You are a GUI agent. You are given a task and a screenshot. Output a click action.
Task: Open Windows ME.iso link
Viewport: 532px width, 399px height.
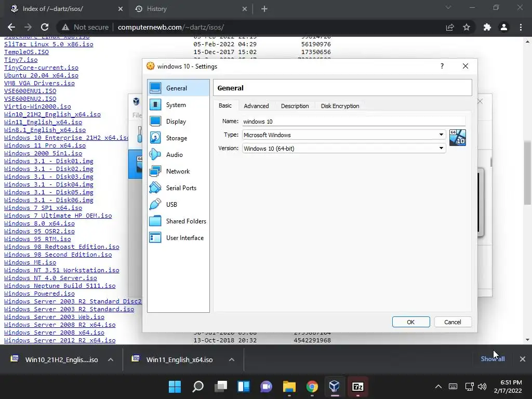pyautogui.click(x=30, y=262)
